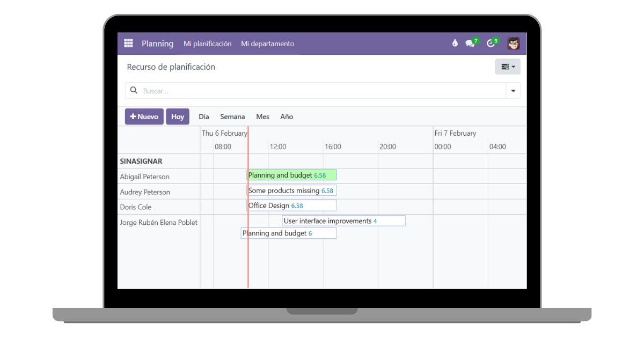The image size is (644, 337).
Task: Jump to today with the Hoy button
Action: click(178, 116)
